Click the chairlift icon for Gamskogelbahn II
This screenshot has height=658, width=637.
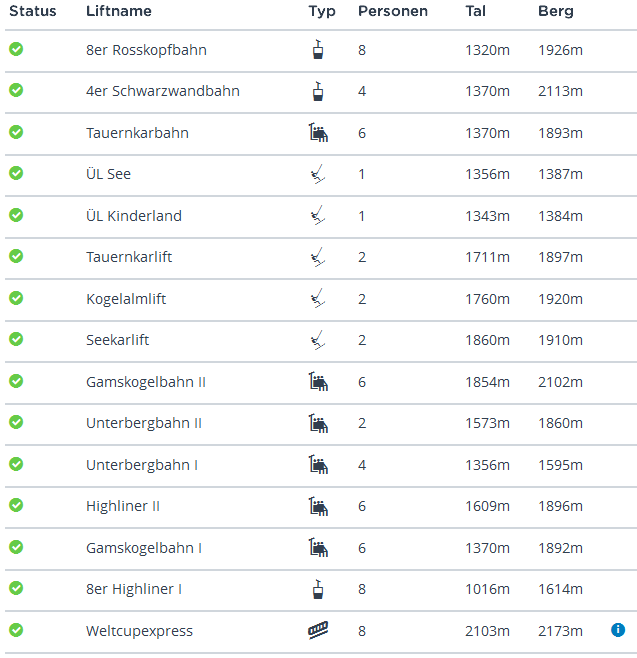click(x=318, y=382)
